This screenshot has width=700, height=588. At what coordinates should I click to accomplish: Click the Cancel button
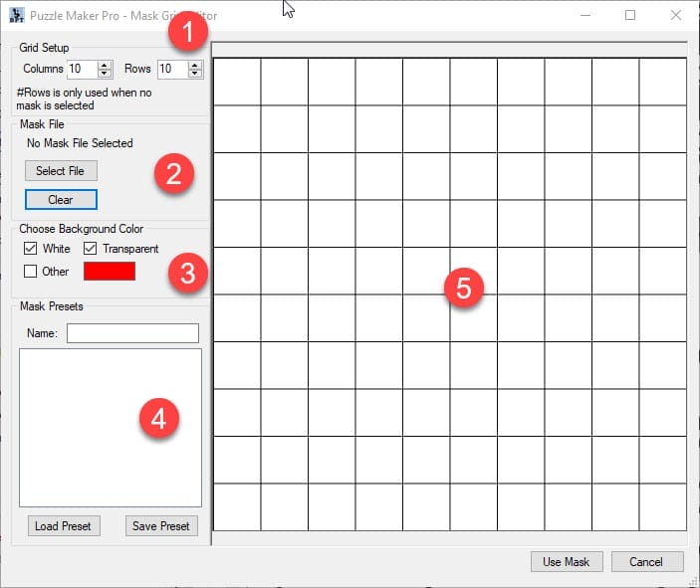tap(647, 561)
